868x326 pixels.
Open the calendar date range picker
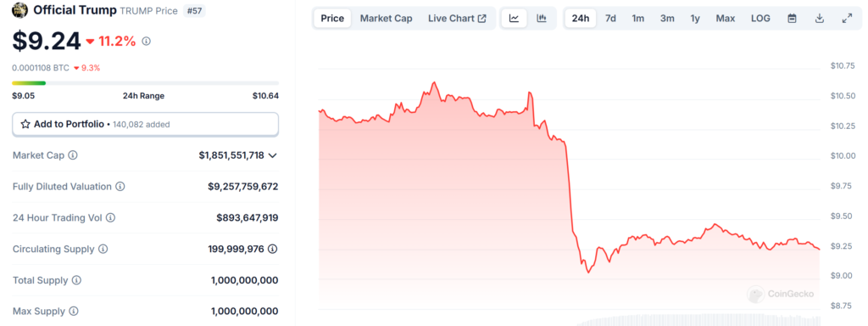pyautogui.click(x=793, y=19)
